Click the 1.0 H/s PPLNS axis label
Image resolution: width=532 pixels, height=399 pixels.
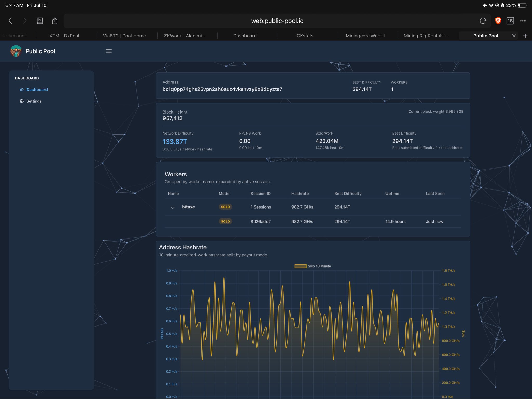coord(171,271)
